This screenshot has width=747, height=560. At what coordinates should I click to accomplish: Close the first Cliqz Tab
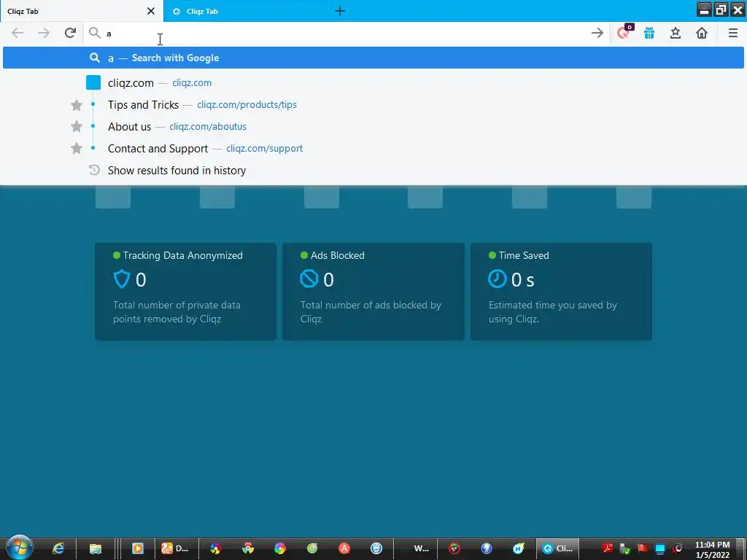pos(150,11)
